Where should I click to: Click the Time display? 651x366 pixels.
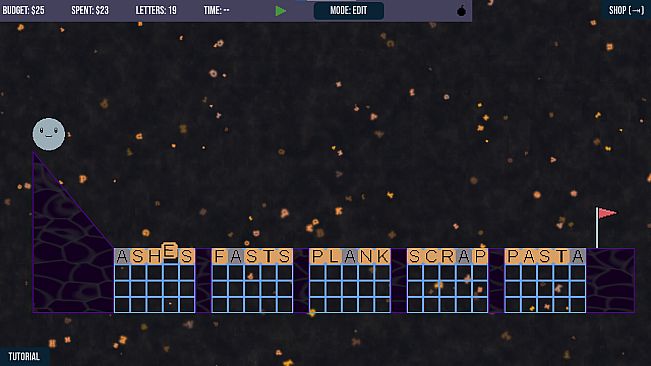(x=216, y=10)
